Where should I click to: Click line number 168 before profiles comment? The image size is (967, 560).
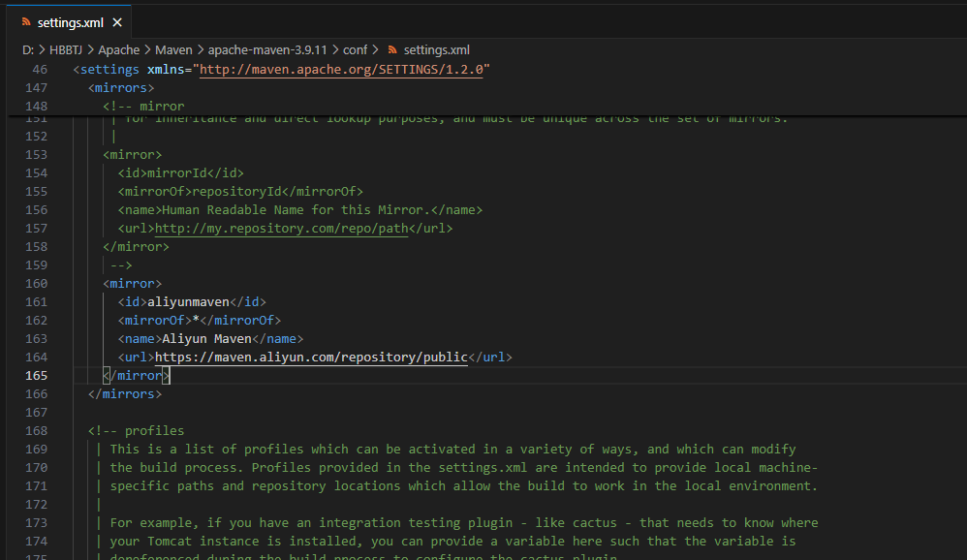coord(36,431)
